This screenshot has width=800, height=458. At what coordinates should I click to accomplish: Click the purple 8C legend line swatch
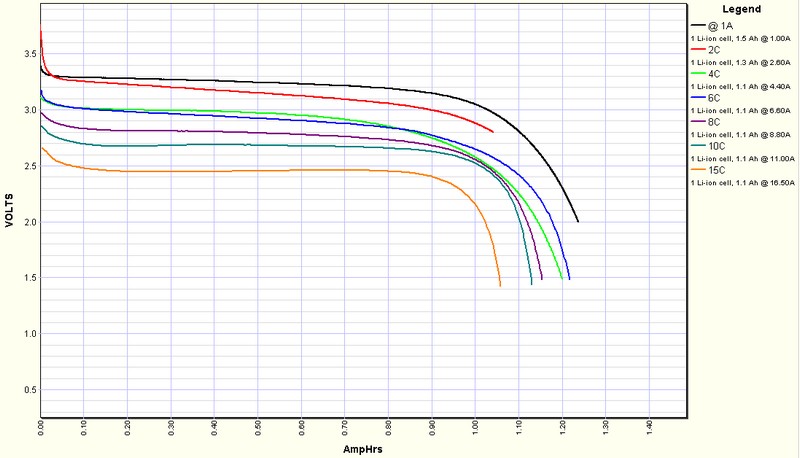(x=698, y=122)
